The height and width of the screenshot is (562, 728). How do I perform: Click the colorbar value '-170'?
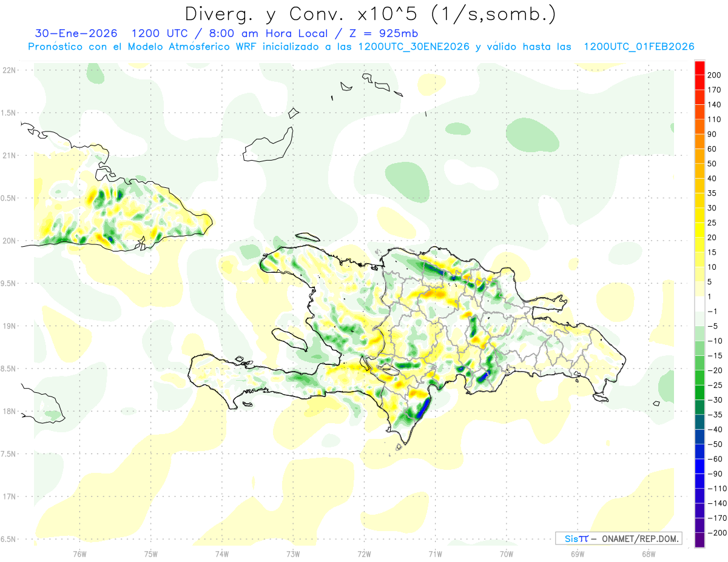[718, 518]
